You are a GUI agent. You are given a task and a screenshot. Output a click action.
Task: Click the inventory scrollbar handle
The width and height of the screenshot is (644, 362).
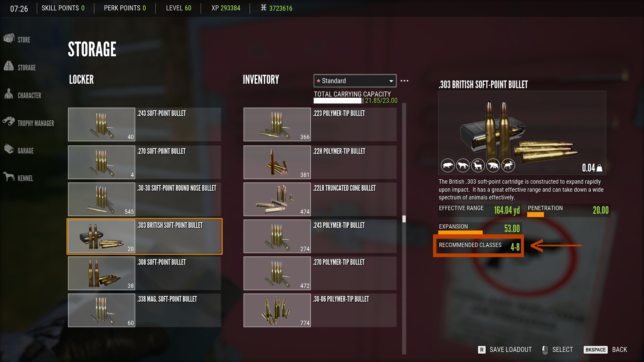404,219
